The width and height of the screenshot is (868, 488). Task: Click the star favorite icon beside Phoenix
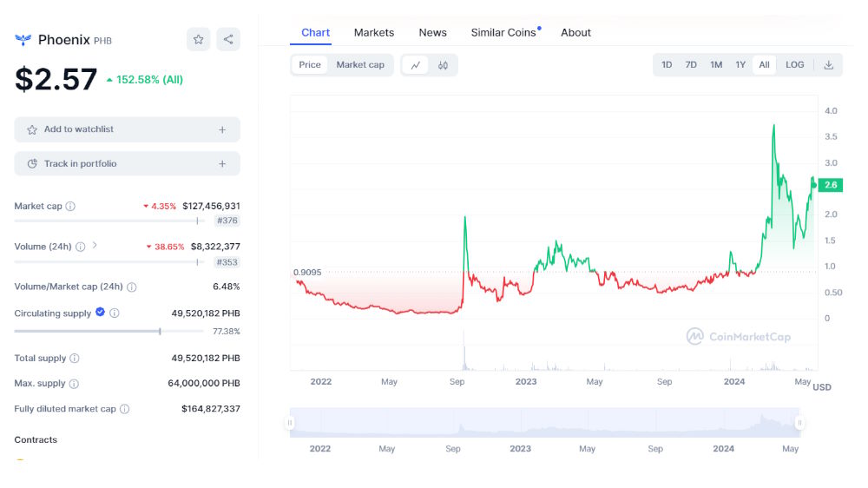[198, 39]
